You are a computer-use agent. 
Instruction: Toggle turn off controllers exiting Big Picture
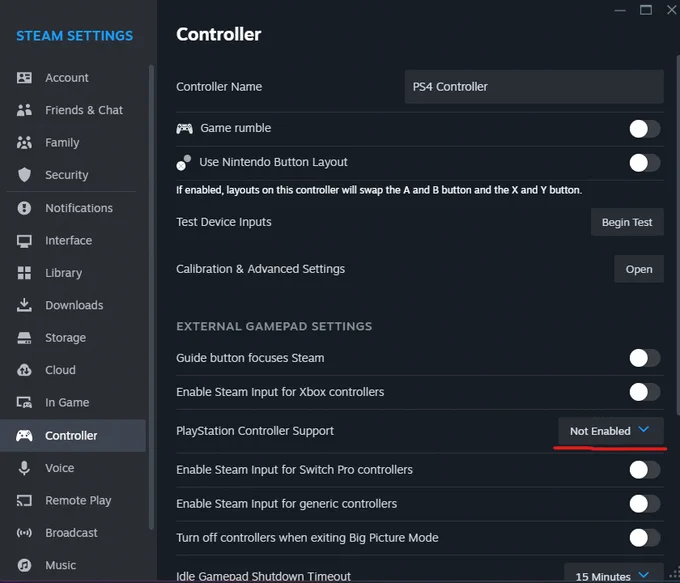(x=645, y=538)
